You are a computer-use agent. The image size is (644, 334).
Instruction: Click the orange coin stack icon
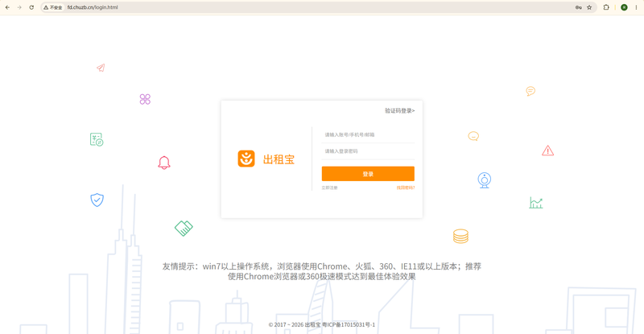click(460, 237)
